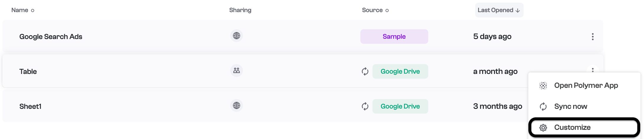This screenshot has width=644, height=139.
Task: Click the Google Drive badge on Table row
Action: [x=400, y=72]
